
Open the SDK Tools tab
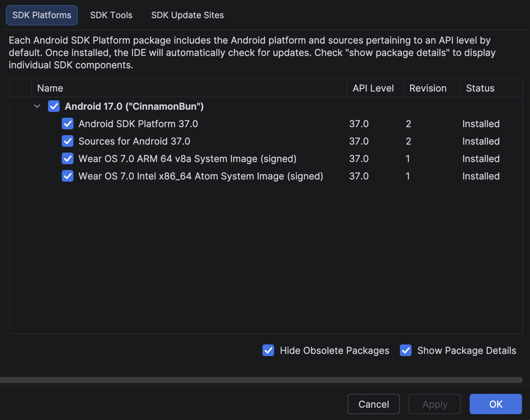pos(111,15)
